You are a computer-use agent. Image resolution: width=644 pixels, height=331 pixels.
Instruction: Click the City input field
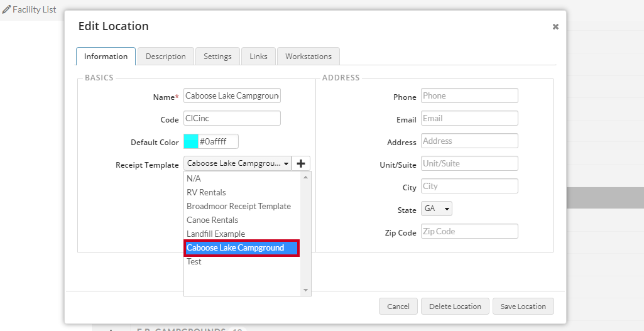[x=469, y=186]
